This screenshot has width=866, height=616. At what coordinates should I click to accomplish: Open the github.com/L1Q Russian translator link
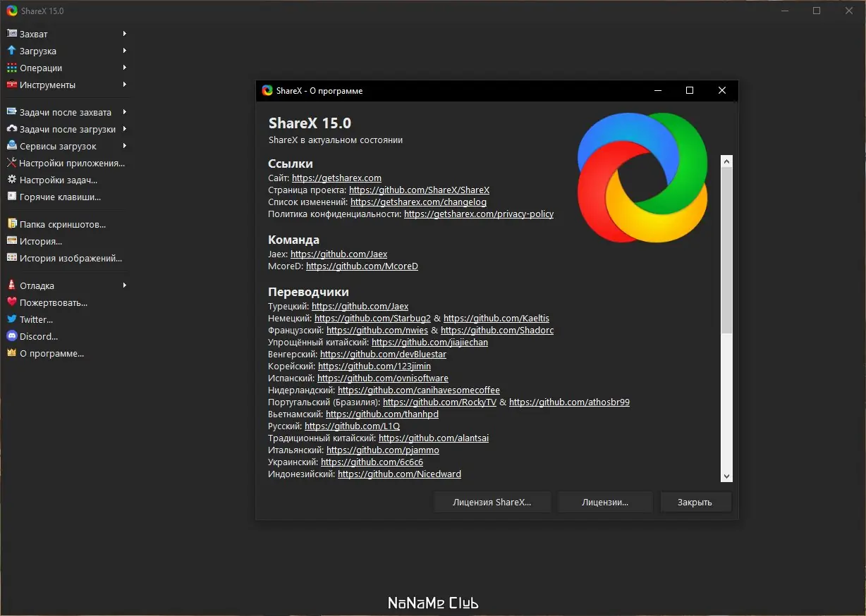[x=352, y=426]
